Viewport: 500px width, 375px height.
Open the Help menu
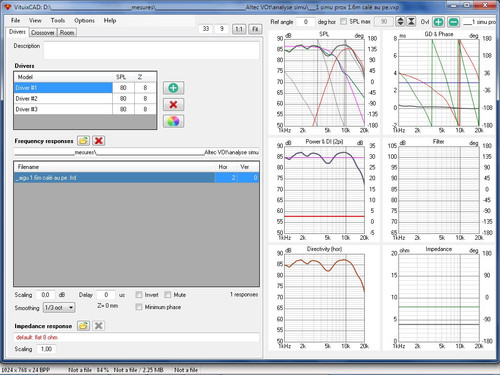point(110,20)
